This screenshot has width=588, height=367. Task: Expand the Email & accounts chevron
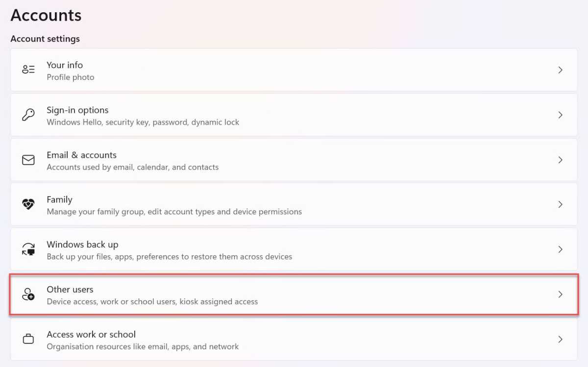pos(561,160)
